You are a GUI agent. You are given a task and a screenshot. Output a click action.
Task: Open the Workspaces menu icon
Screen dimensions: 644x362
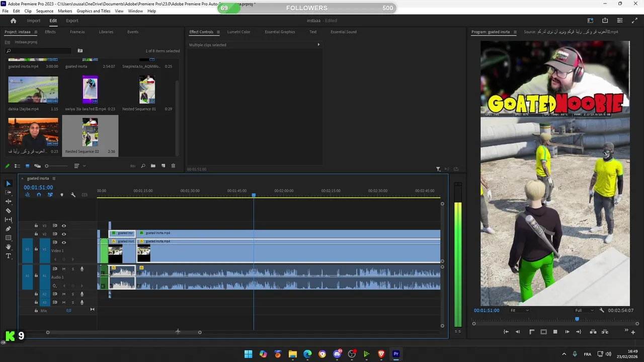[590, 21]
